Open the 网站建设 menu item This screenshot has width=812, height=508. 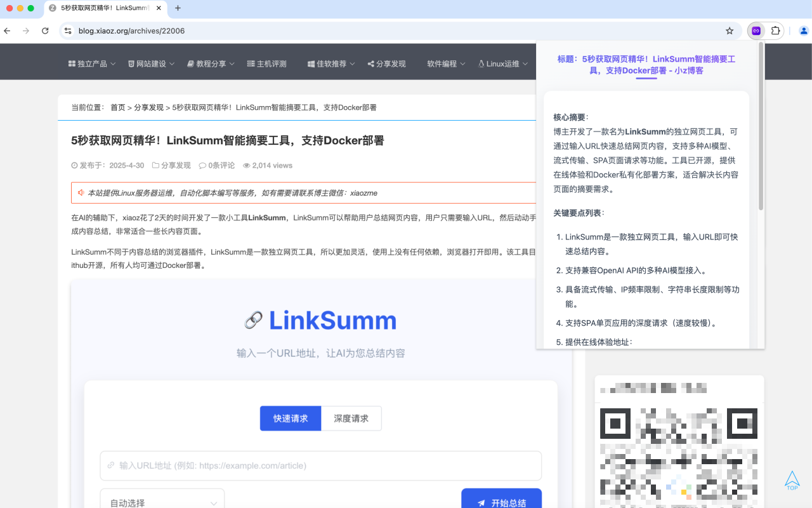[x=152, y=64]
